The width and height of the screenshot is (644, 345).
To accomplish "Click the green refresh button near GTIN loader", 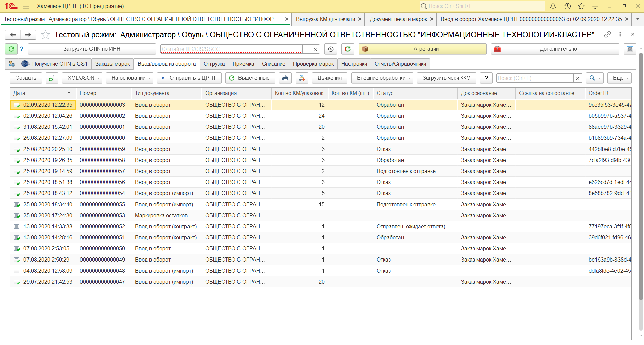I will [11, 49].
